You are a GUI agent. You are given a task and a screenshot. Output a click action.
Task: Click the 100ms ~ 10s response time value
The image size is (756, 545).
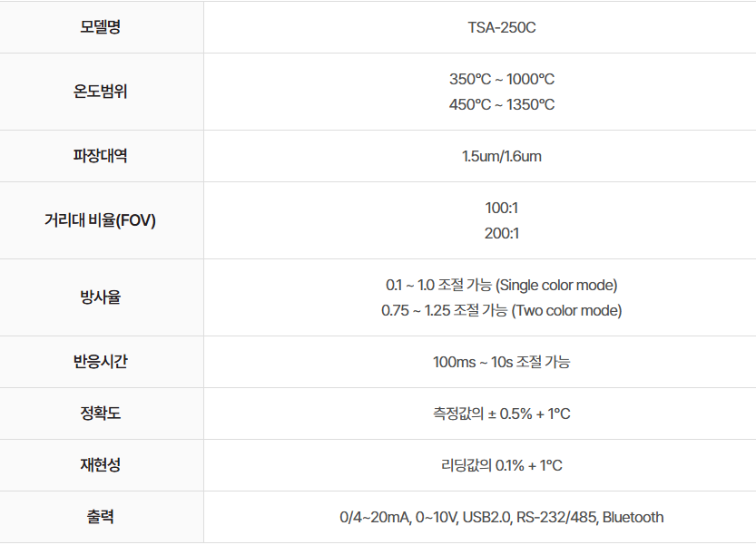point(501,362)
